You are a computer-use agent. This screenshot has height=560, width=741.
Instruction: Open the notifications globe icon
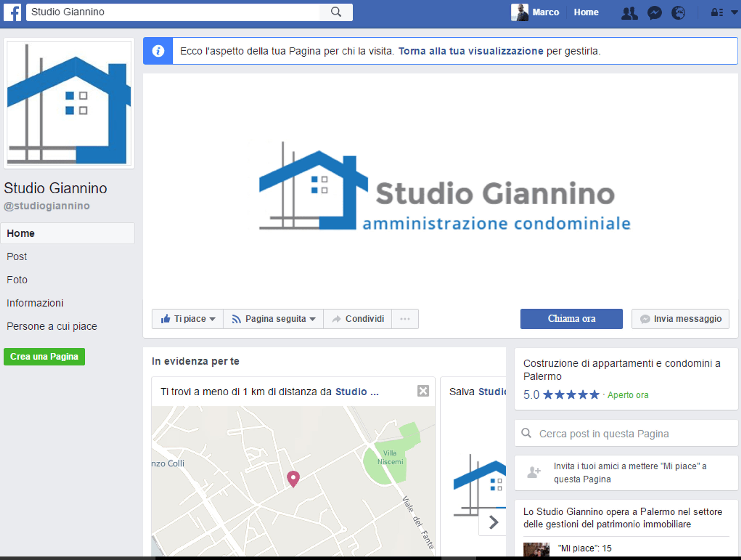[x=678, y=13]
